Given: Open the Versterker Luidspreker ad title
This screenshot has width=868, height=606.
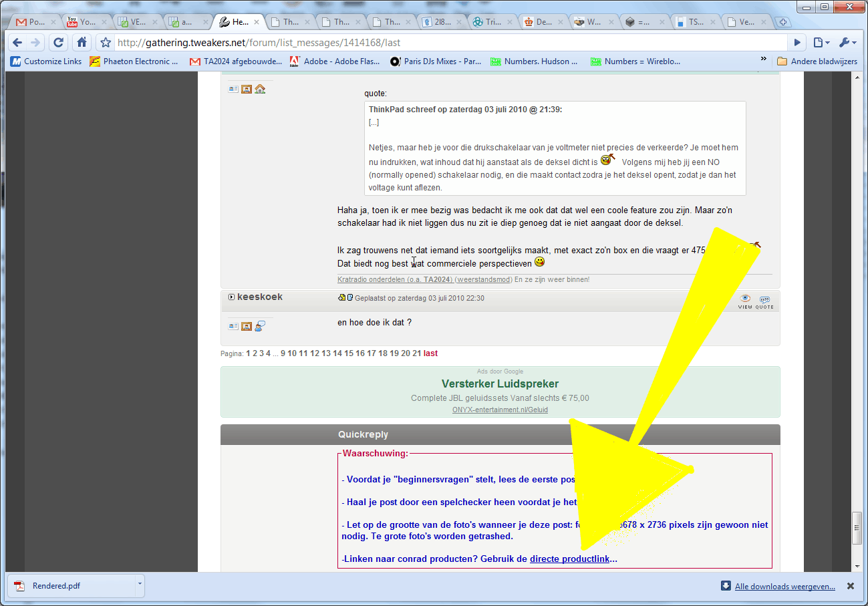Looking at the screenshot, I should click(x=500, y=384).
